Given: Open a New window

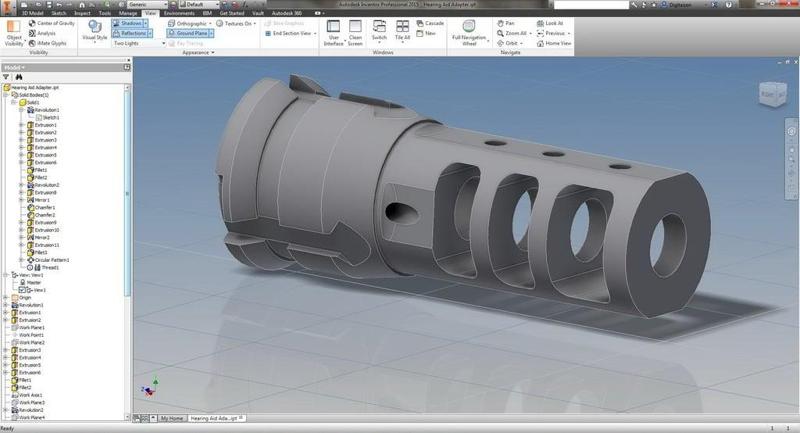Looking at the screenshot, I should [x=426, y=33].
